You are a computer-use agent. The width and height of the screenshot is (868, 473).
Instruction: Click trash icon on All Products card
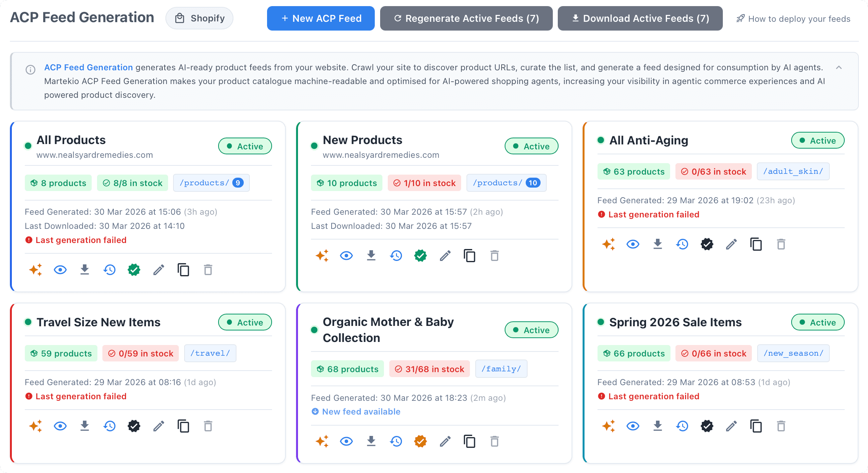point(208,270)
